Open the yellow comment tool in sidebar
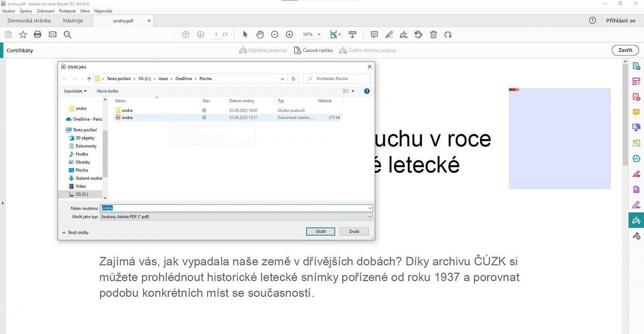The width and height of the screenshot is (644, 334). 636,112
